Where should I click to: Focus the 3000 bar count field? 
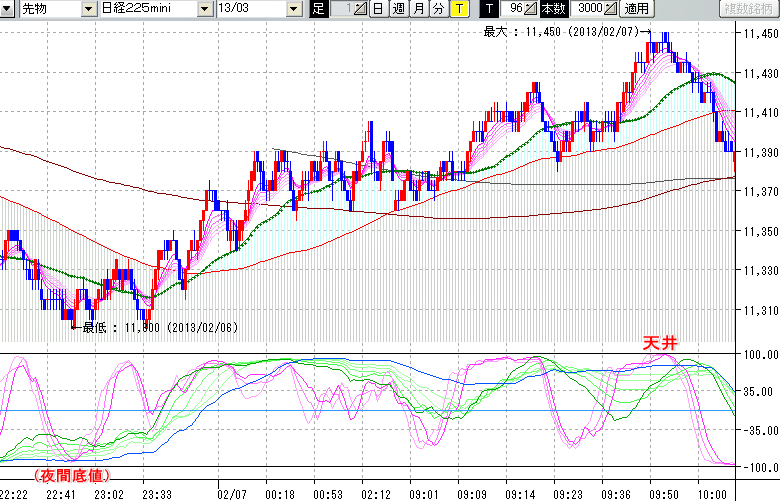tap(586, 9)
